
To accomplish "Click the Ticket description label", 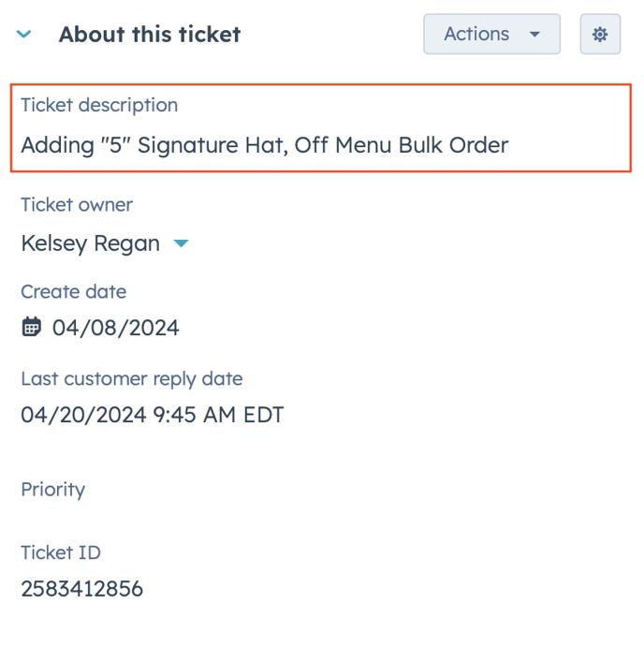I will (99, 105).
